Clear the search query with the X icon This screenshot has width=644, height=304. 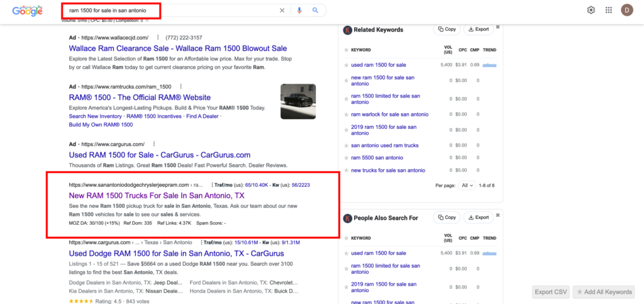(282, 11)
